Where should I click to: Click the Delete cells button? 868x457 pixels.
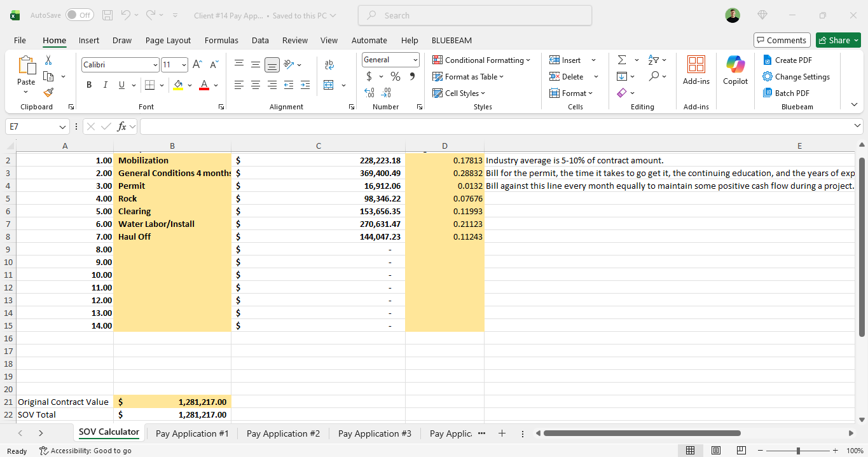point(567,77)
